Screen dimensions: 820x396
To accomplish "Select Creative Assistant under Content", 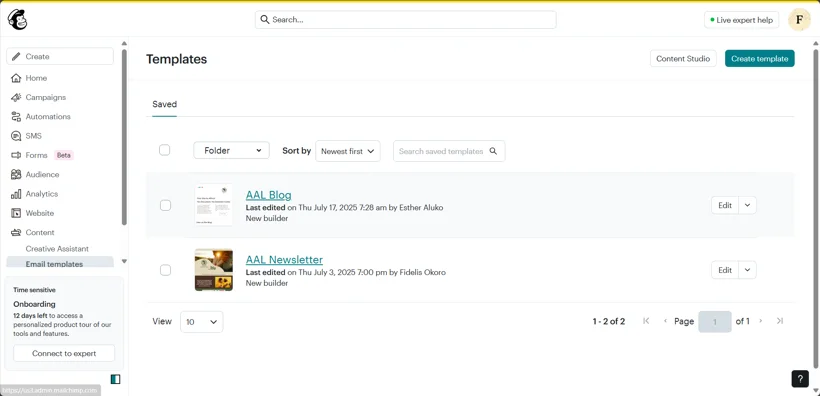I will pos(57,249).
